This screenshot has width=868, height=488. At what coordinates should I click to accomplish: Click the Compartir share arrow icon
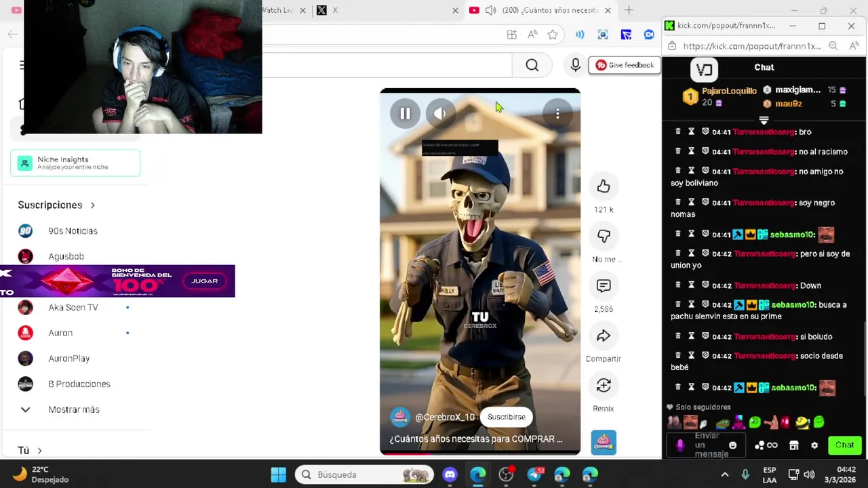[604, 335]
